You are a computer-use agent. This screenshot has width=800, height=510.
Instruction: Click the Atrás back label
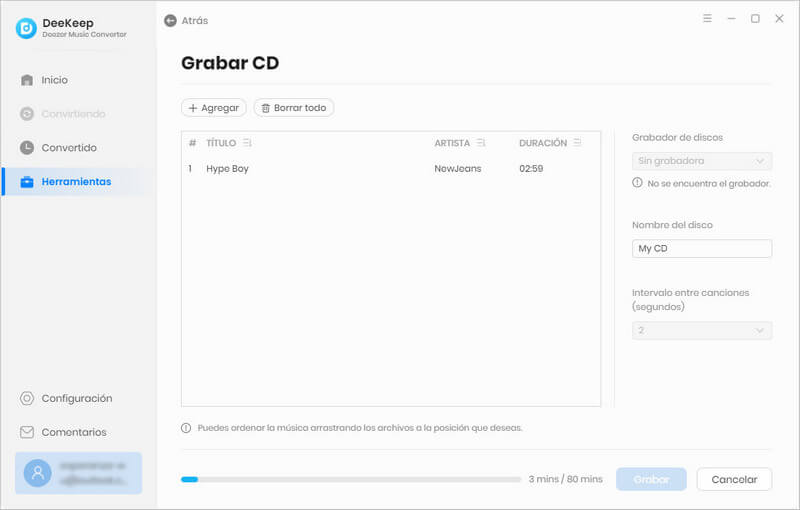pos(195,20)
